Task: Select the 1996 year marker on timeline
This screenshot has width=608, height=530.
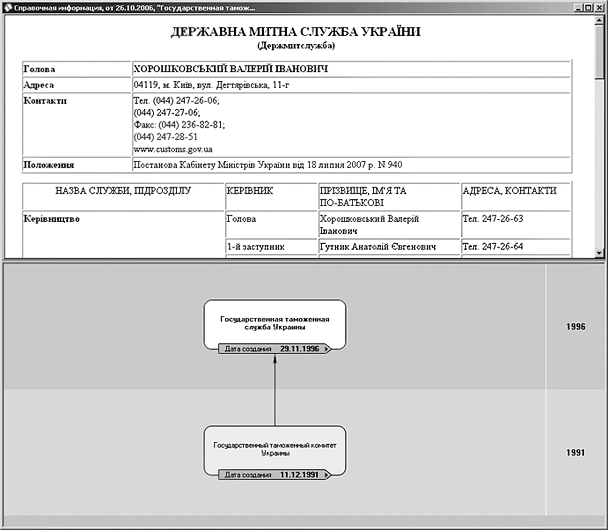Action: point(575,327)
